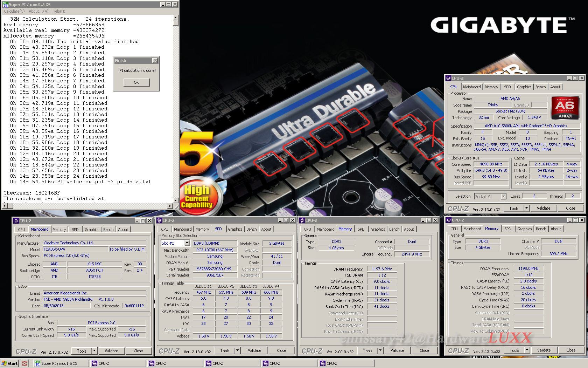588x368 pixels.
Task: Click the Super PI scroll down arrow
Action: pos(175,200)
